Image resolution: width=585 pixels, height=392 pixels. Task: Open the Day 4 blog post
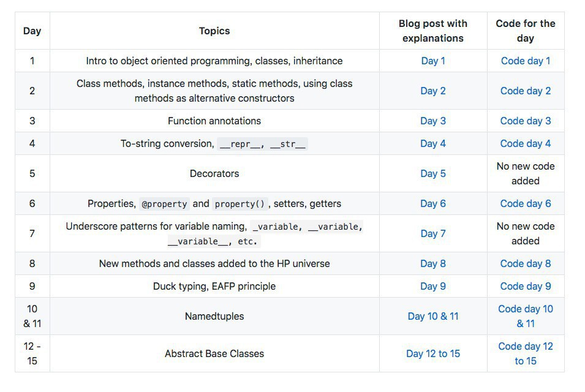pos(432,143)
